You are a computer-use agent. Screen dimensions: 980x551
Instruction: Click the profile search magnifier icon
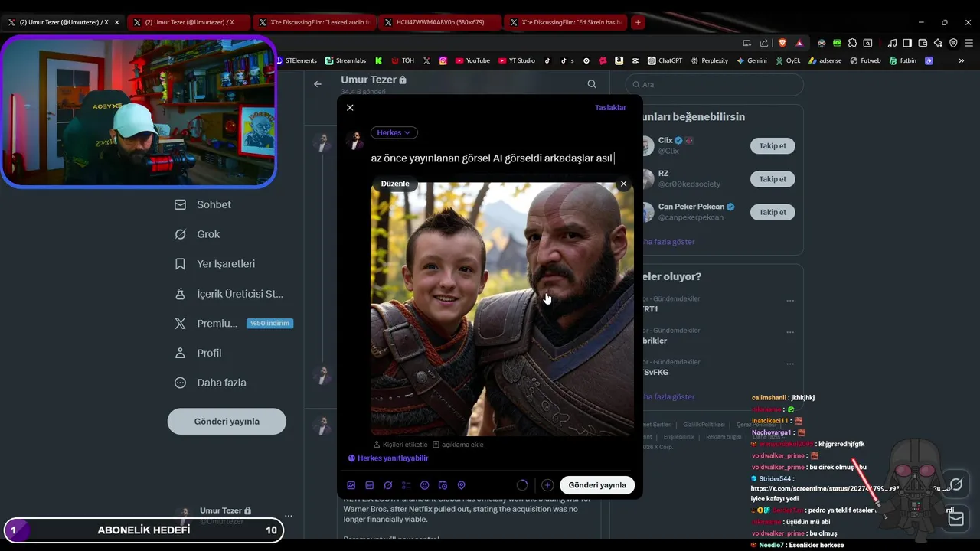tap(592, 84)
